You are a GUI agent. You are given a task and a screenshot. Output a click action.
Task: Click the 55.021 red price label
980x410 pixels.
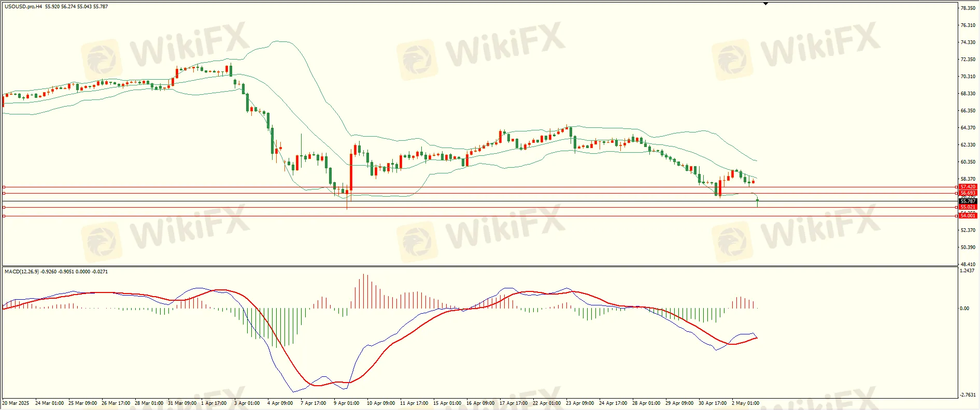pos(968,207)
